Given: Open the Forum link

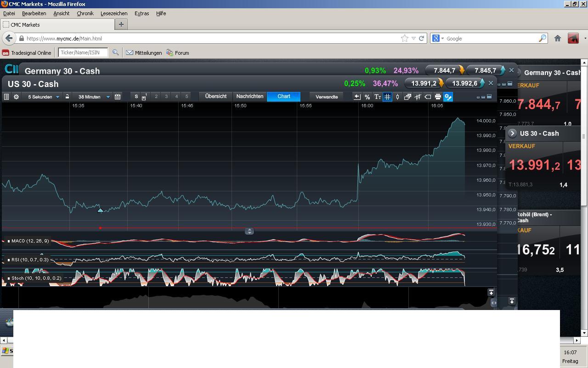Looking at the screenshot, I should point(178,53).
